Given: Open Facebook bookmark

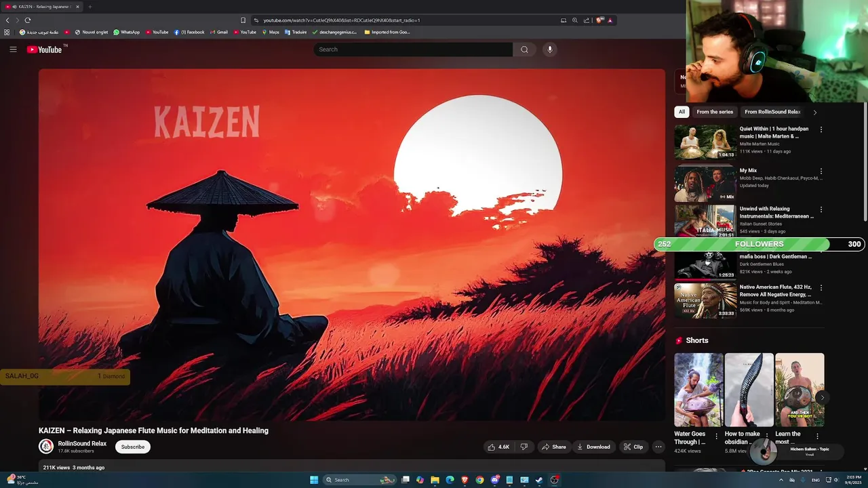Looking at the screenshot, I should click(189, 32).
